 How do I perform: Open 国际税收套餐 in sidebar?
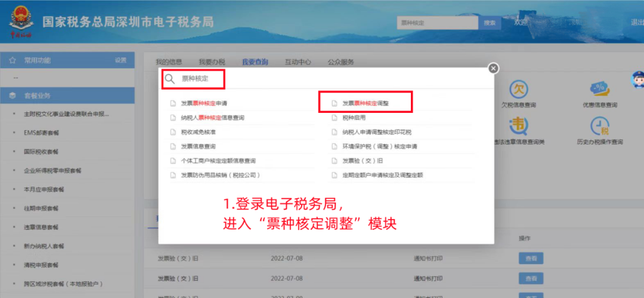click(x=41, y=152)
